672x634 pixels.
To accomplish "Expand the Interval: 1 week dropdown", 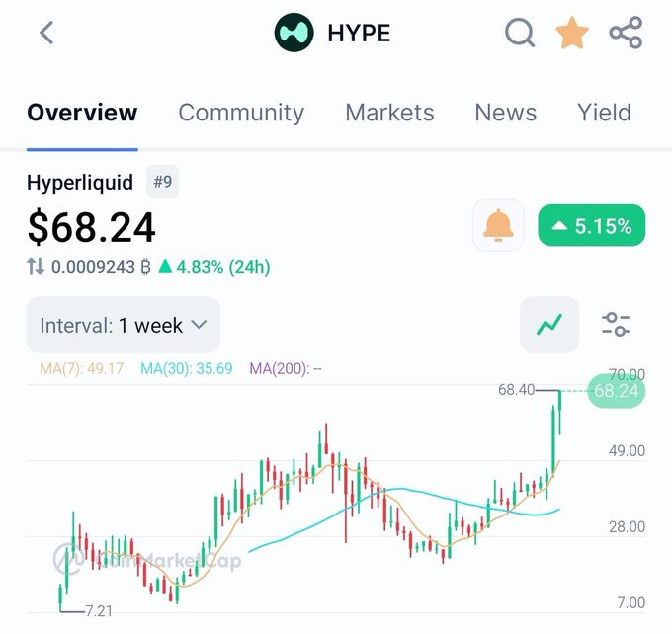I will (124, 324).
